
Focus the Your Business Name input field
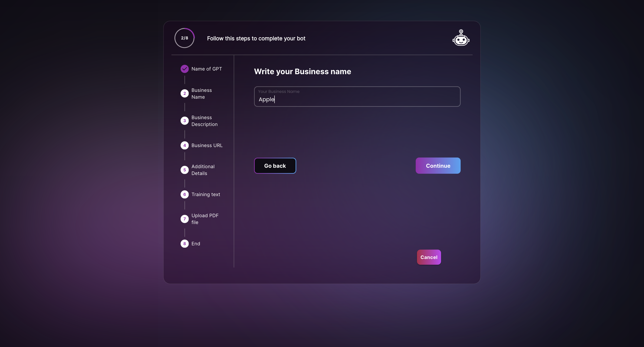click(357, 97)
